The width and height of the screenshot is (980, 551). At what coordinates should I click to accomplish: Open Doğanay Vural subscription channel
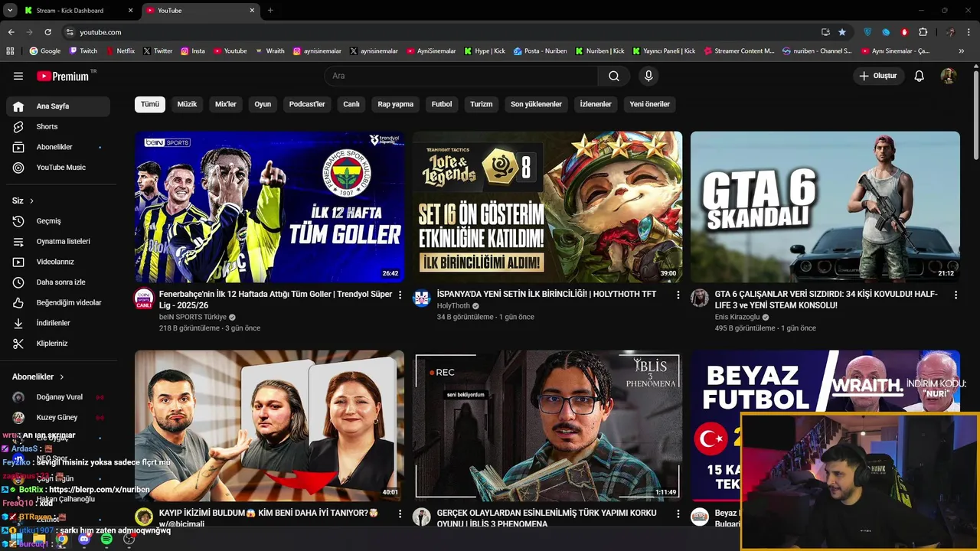coord(58,397)
